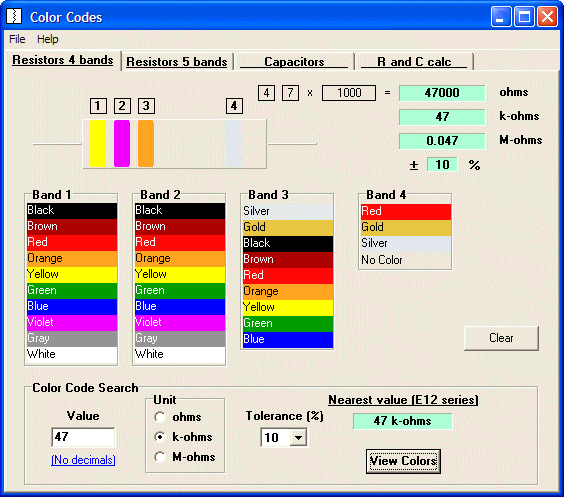565x497 pixels.
Task: Open the Tolerance percentage dropdown
Action: (x=298, y=438)
